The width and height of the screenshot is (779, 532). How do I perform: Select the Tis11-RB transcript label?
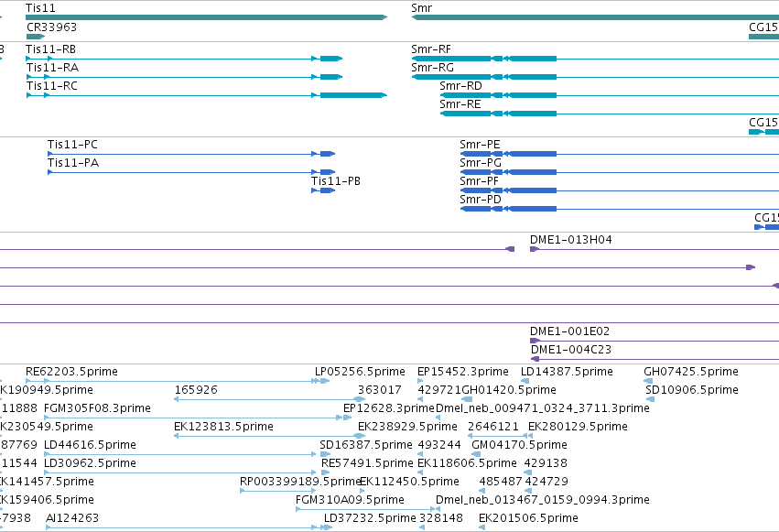(x=50, y=49)
